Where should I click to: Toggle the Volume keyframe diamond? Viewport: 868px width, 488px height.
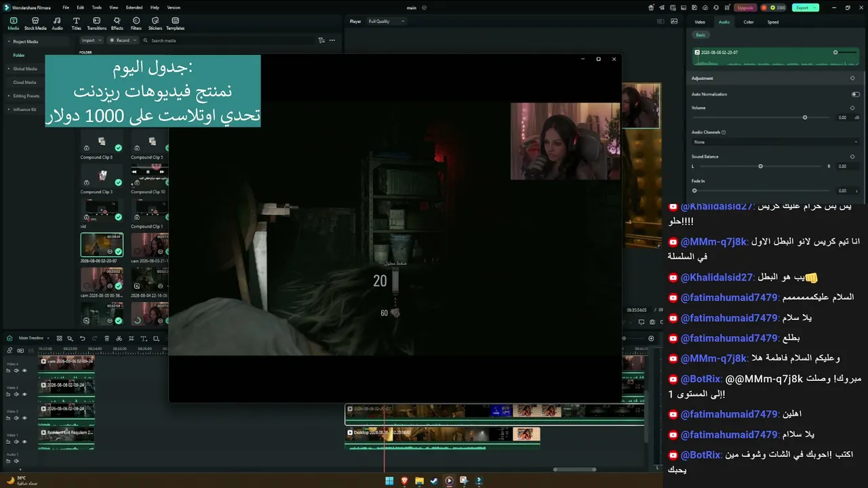click(852, 108)
